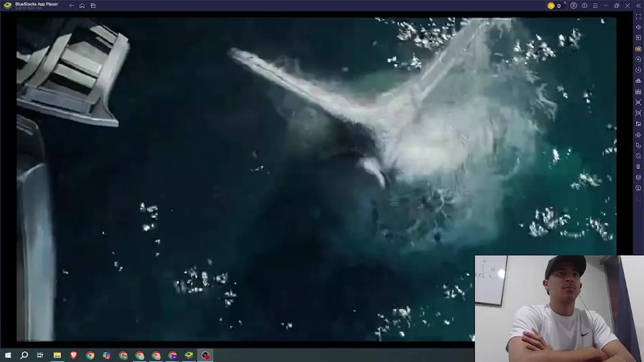Open the BlueStacks home screen icon

82,6
